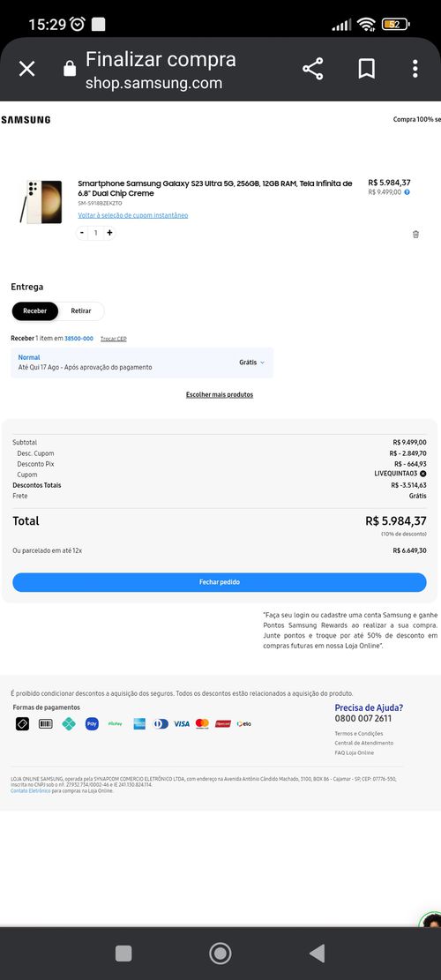
Task: Open the browser three-dot menu
Action: [x=415, y=69]
